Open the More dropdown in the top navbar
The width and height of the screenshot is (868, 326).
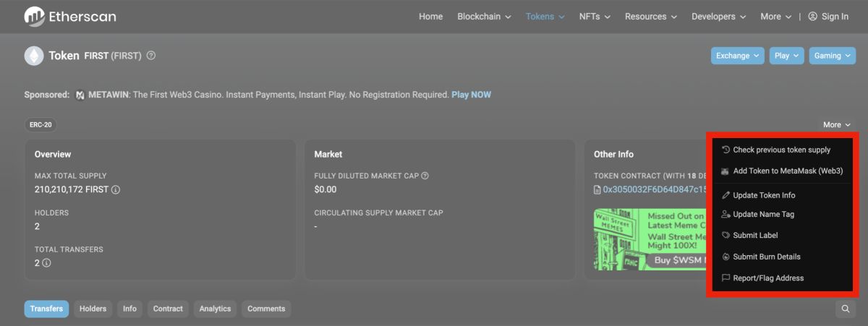776,17
